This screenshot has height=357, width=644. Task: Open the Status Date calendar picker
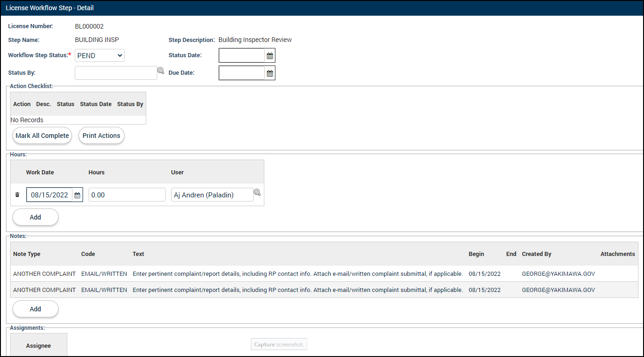point(270,56)
